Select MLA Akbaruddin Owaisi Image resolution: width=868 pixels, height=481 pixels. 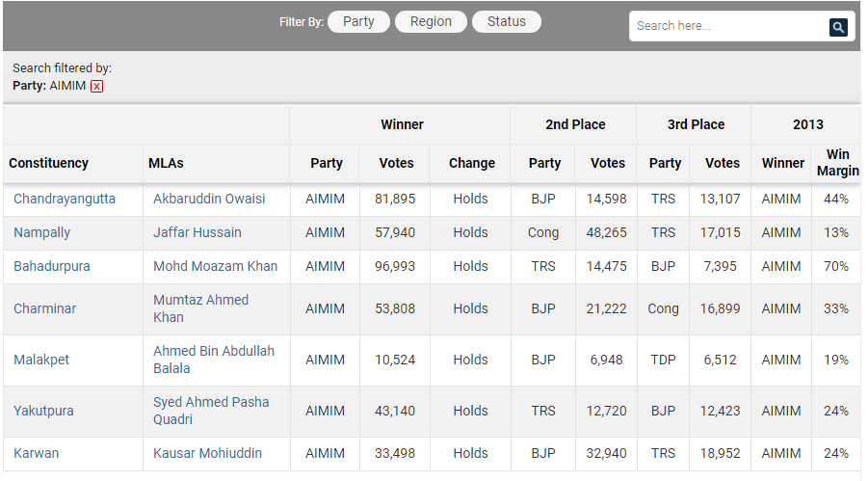pos(209,199)
